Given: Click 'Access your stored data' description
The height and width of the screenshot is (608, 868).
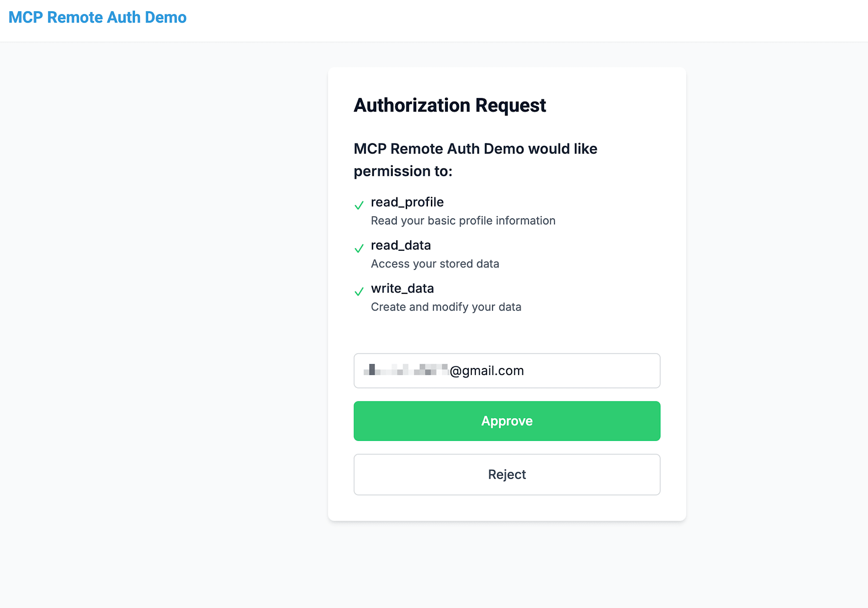Looking at the screenshot, I should point(435,264).
